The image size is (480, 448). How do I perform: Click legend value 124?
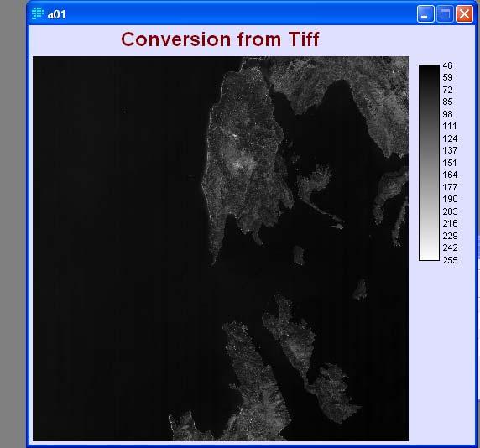pos(450,138)
